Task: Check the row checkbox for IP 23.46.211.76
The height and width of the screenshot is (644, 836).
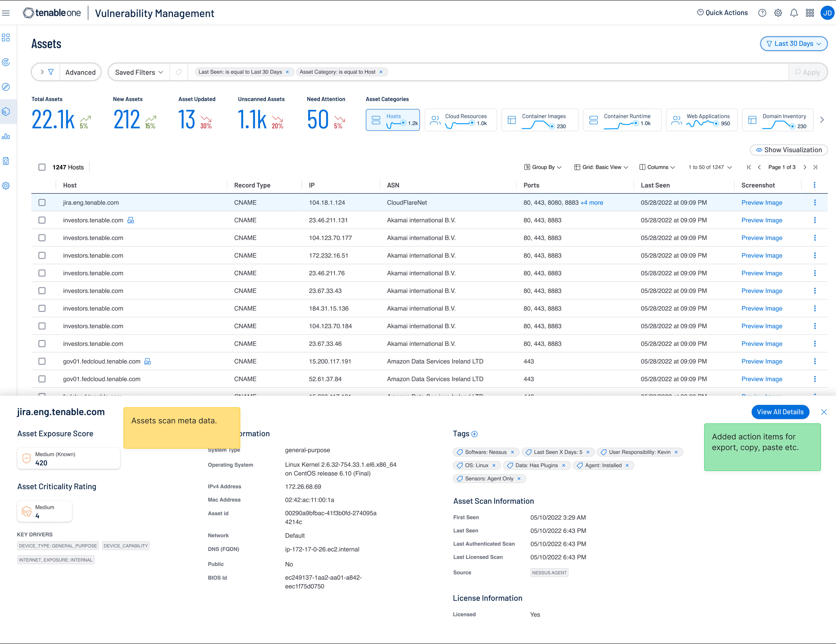Action: [42, 273]
